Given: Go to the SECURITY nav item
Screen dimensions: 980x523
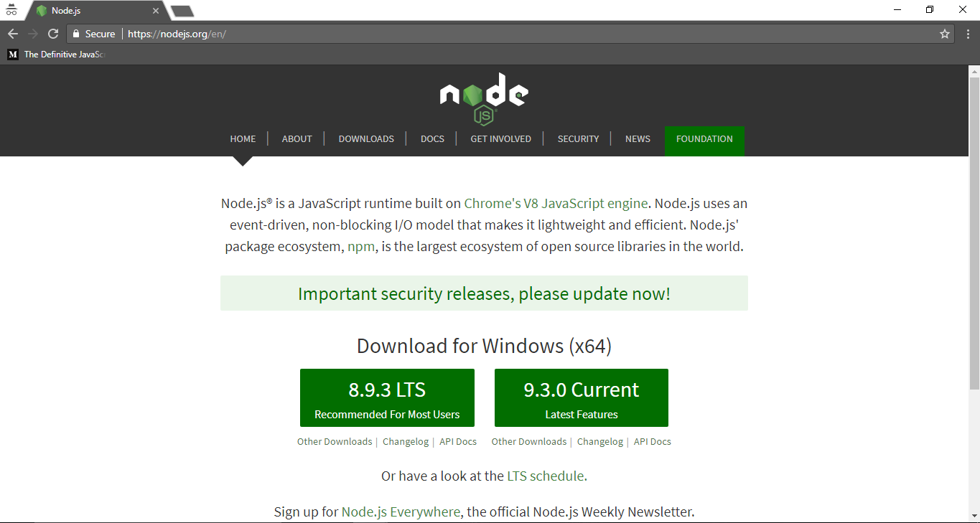Looking at the screenshot, I should (578, 139).
